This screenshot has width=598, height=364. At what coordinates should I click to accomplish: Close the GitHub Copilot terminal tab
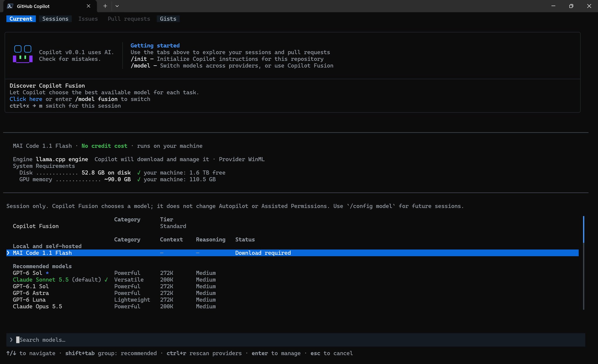coord(88,6)
